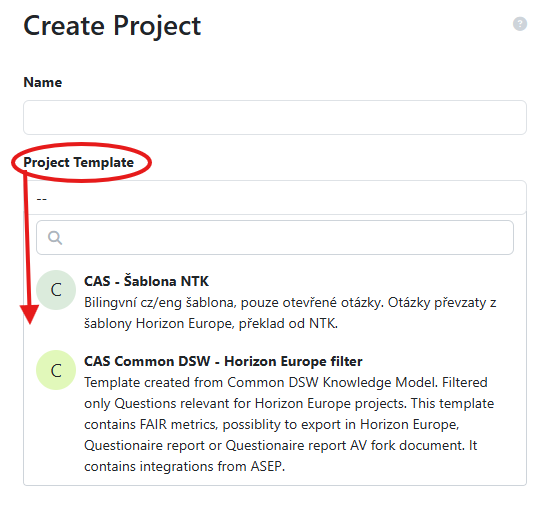Expand the Project Template dropdown showing --
560x511 pixels.
[275, 198]
